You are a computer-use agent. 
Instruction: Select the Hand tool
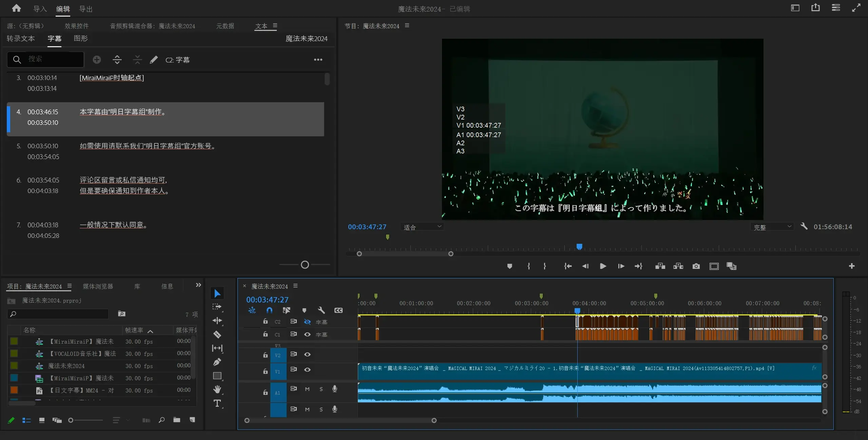(217, 389)
